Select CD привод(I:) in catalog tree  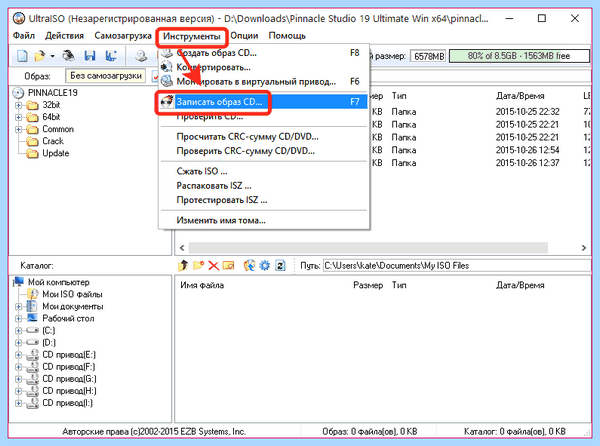67,403
